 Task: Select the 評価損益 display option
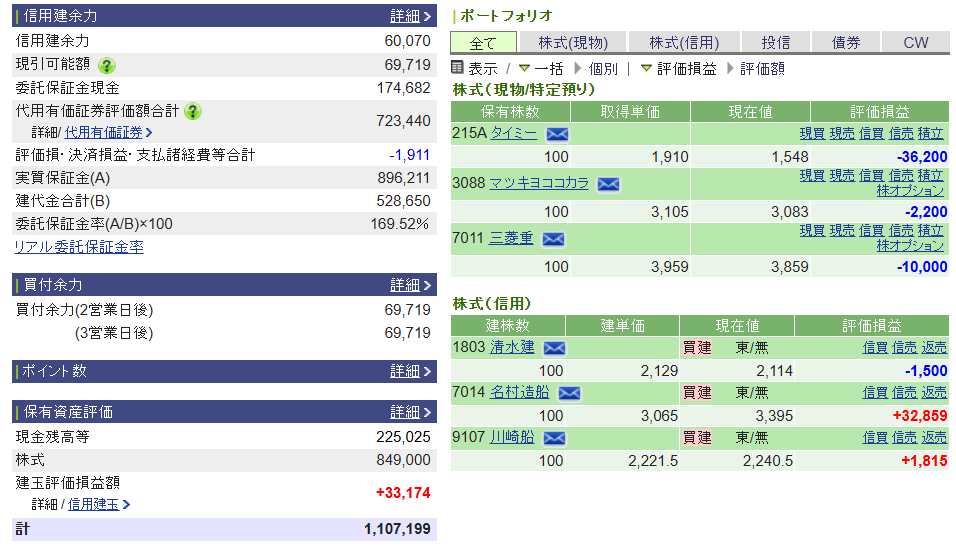pyautogui.click(x=678, y=68)
